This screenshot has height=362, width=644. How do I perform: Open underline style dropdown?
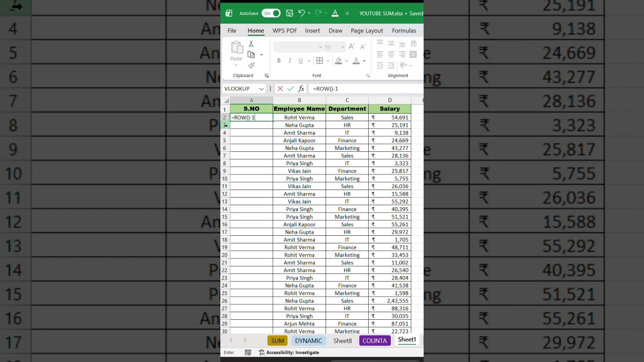coord(309,61)
